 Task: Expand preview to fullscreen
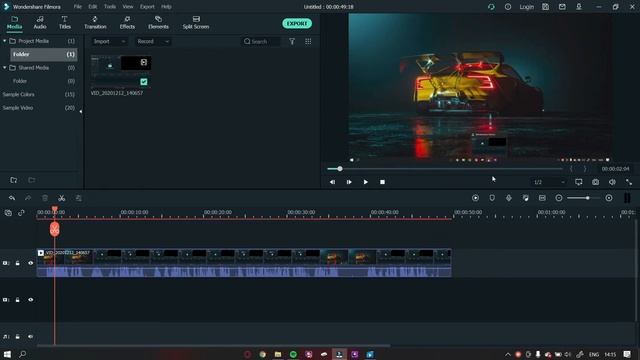(629, 182)
